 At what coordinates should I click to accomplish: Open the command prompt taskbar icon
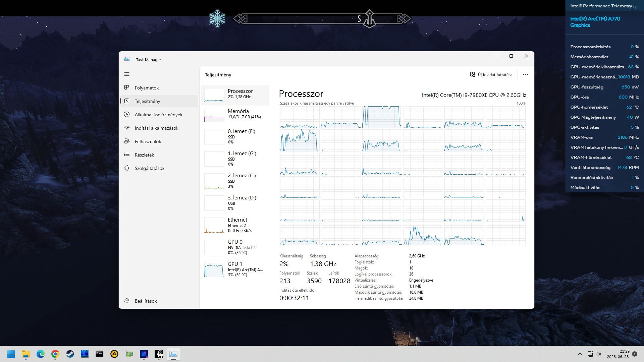point(99,354)
